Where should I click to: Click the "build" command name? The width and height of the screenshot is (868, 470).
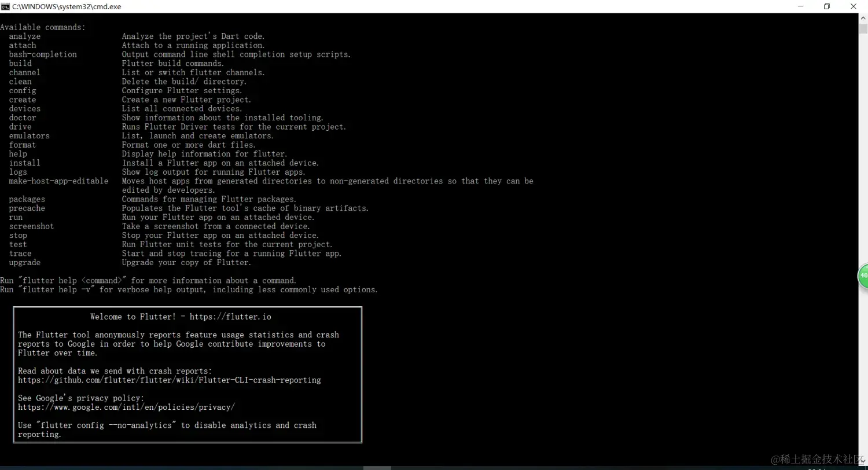tap(20, 64)
